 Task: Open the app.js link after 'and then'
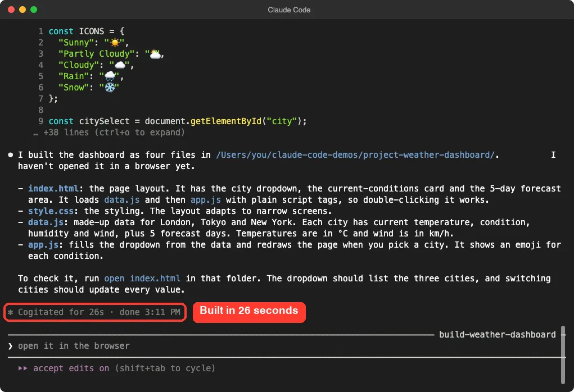click(205, 200)
